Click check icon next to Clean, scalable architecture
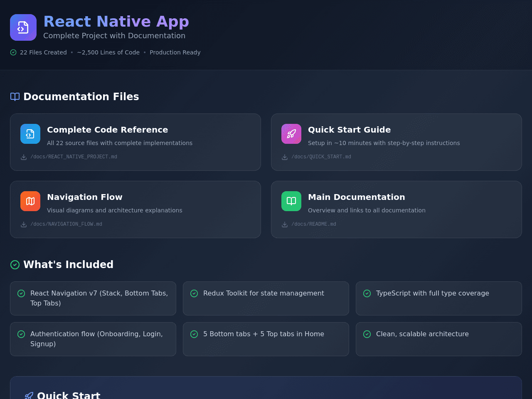The image size is (532, 399). coord(367,334)
